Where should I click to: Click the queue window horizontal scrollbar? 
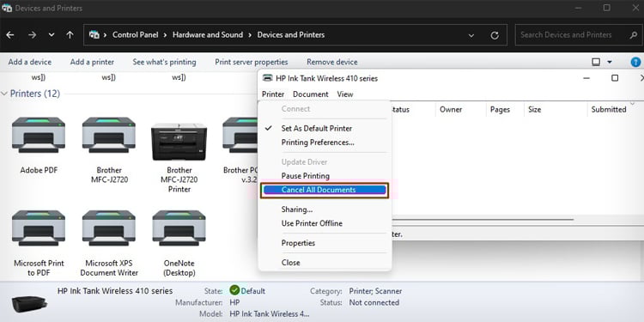pos(483,220)
